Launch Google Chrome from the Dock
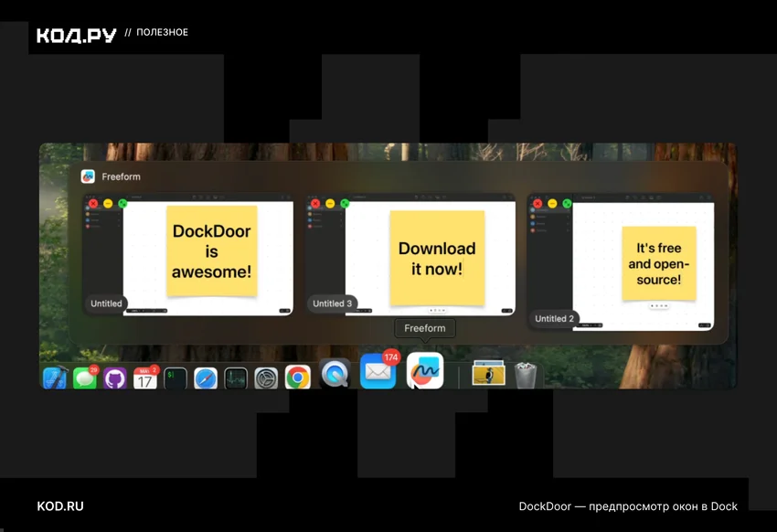This screenshot has height=532, width=777. coord(297,378)
